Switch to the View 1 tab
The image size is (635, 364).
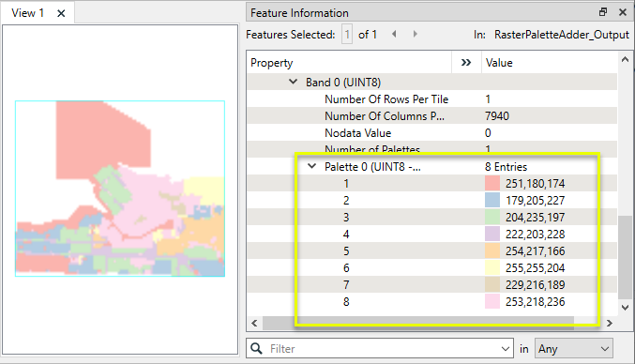[27, 13]
